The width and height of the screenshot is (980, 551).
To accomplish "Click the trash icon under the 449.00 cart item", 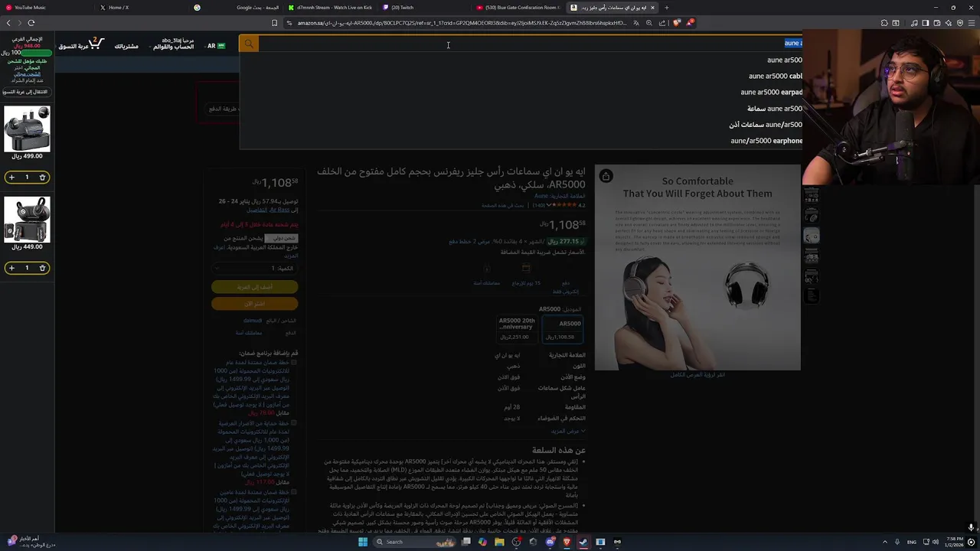I will click(x=42, y=268).
